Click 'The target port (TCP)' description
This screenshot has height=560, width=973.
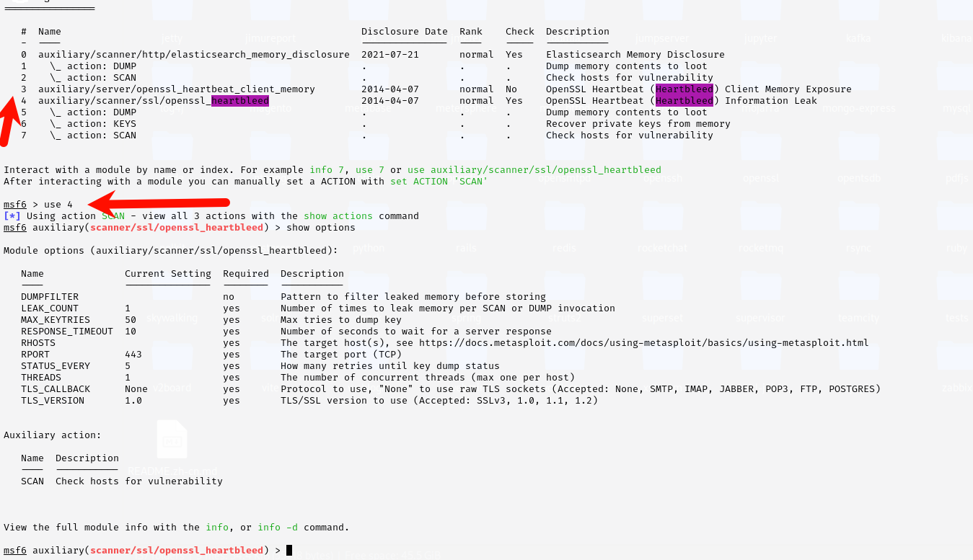point(341,355)
